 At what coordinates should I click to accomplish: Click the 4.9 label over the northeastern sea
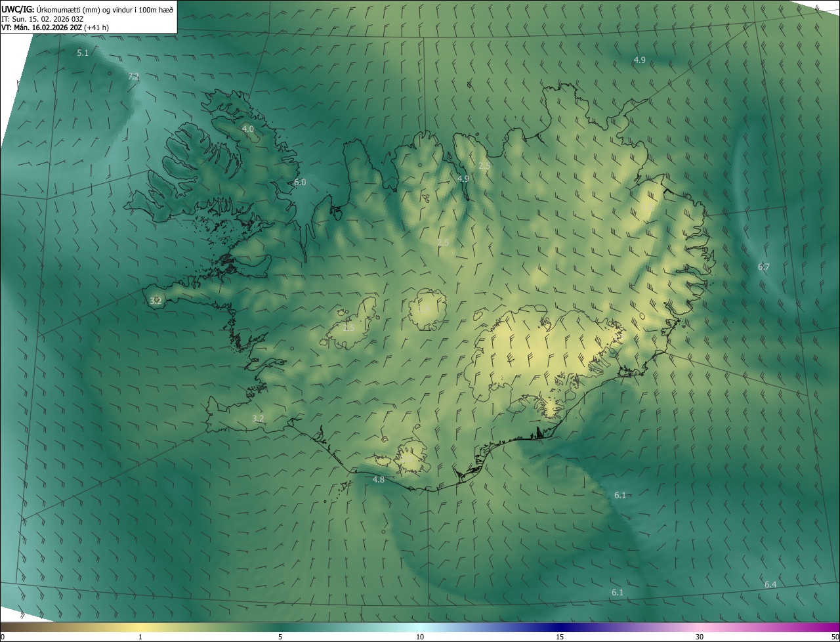640,60
